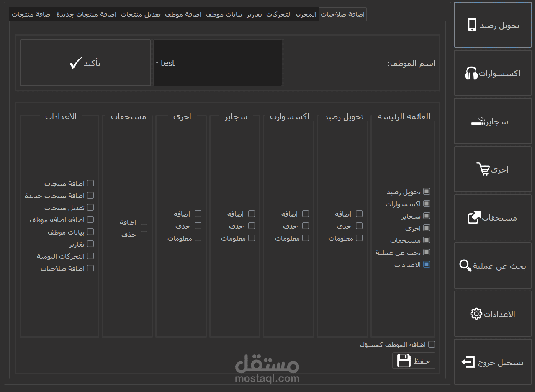Enable حذف in مستحقات permissions group
Image resolution: width=535 pixels, height=392 pixels.
point(144,234)
